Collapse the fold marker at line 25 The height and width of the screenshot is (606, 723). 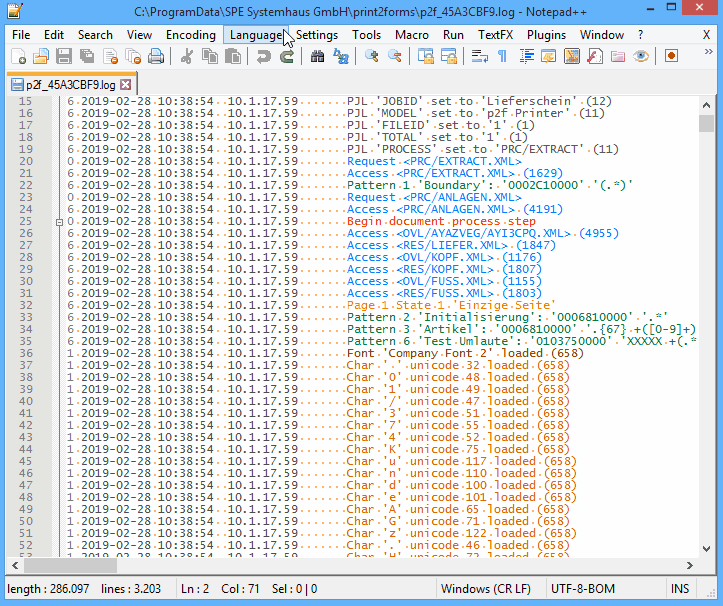point(60,222)
